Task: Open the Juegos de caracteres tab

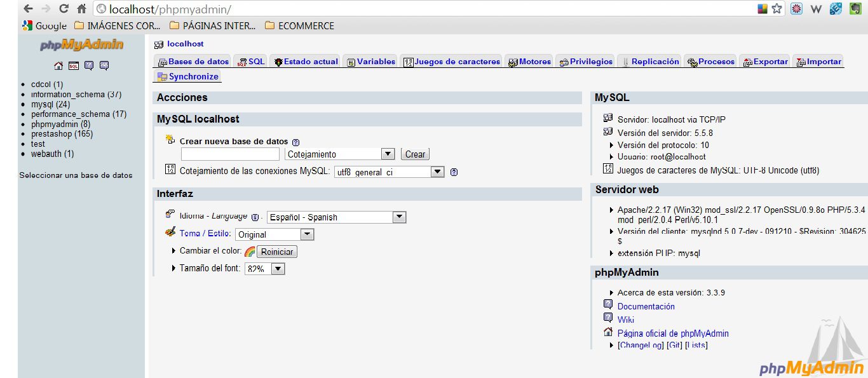Action: tap(452, 62)
